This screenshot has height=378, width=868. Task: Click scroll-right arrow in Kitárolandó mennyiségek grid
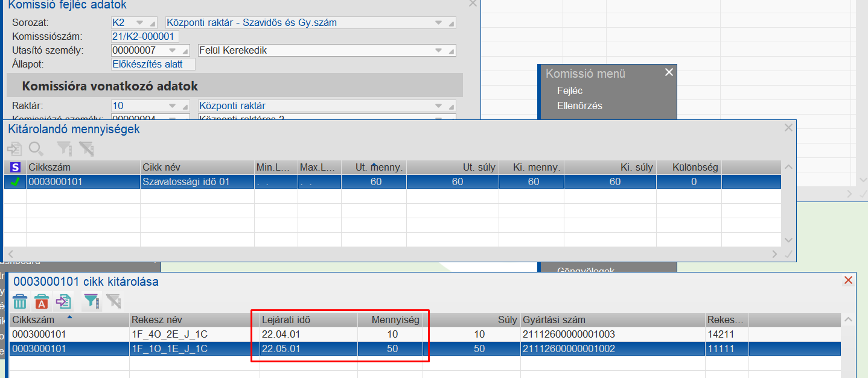click(x=775, y=254)
